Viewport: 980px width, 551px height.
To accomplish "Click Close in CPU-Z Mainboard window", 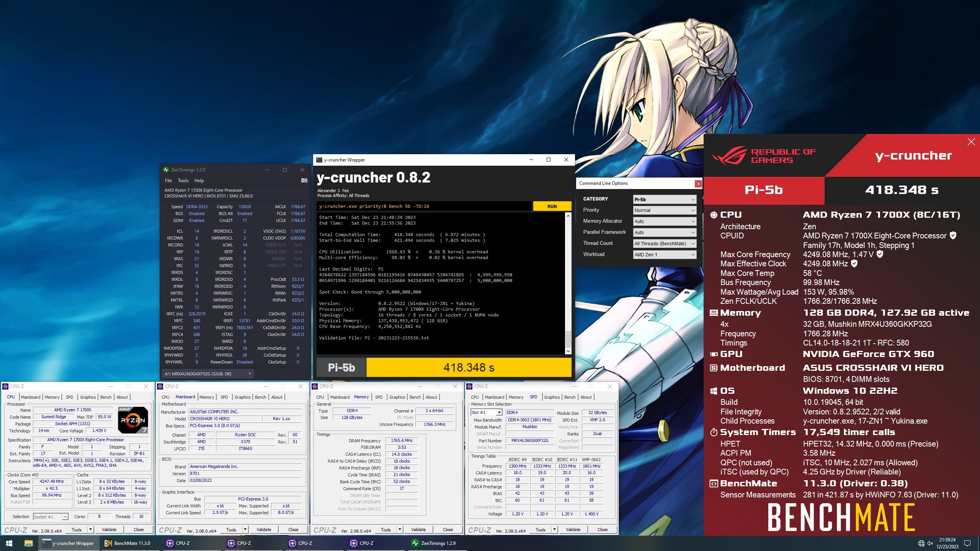I will coord(293,530).
